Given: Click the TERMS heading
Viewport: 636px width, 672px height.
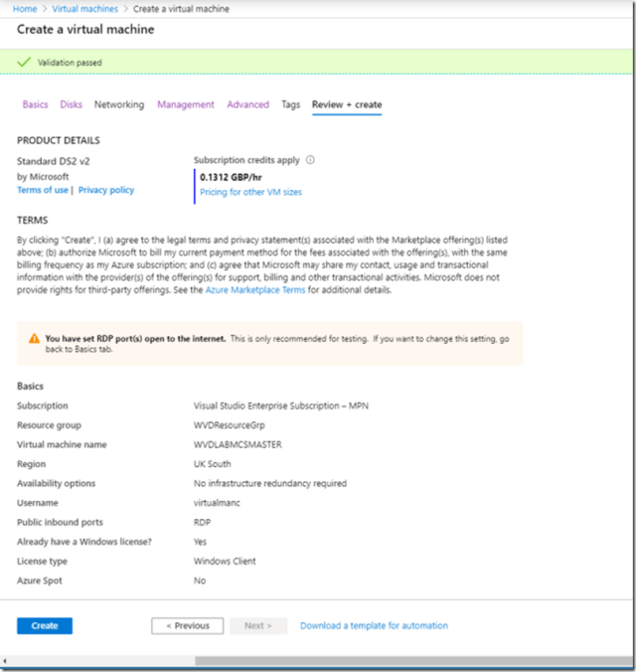Looking at the screenshot, I should click(x=33, y=221).
